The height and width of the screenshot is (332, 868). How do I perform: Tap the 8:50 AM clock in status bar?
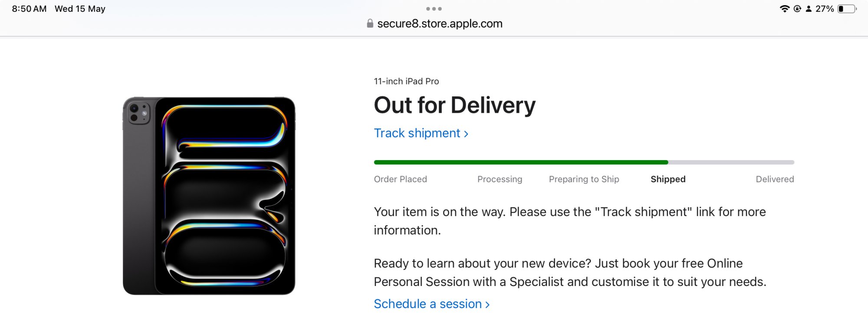click(x=29, y=9)
